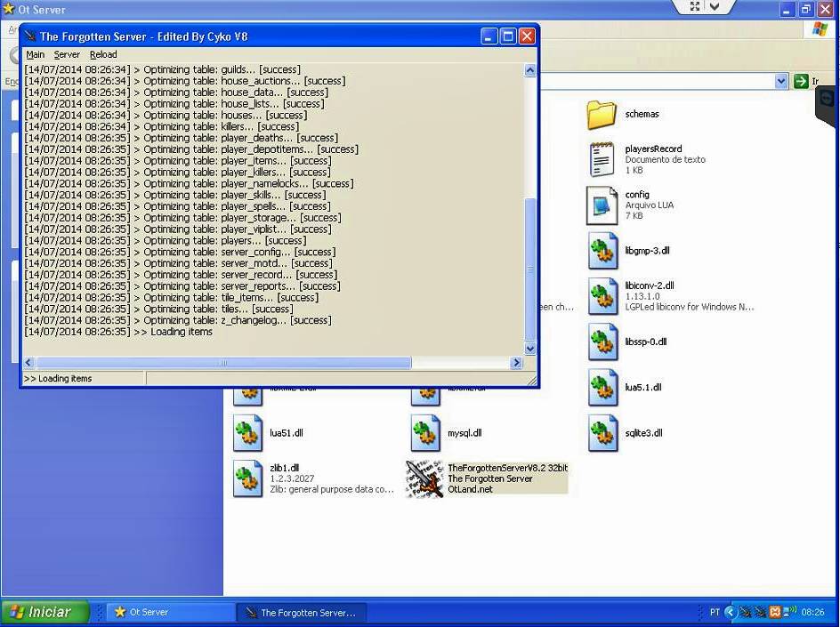Switch to Ot Server taskbar button

(170, 612)
